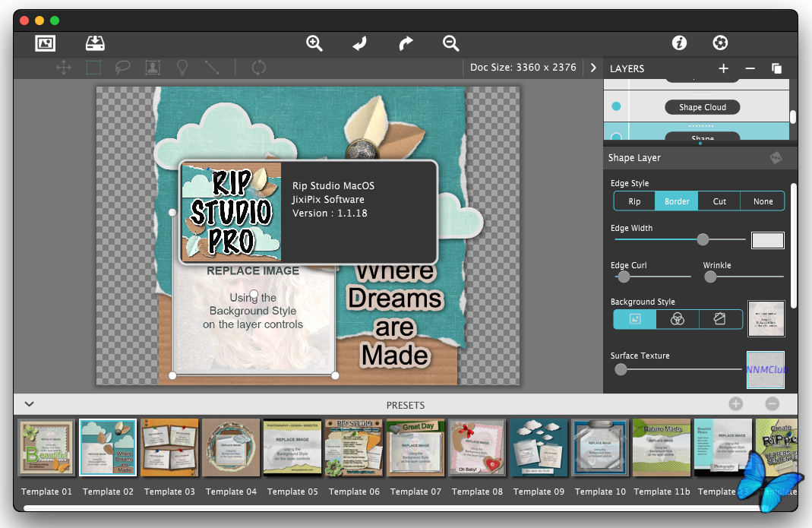
Task: Set Edge Style to None
Action: 763,201
